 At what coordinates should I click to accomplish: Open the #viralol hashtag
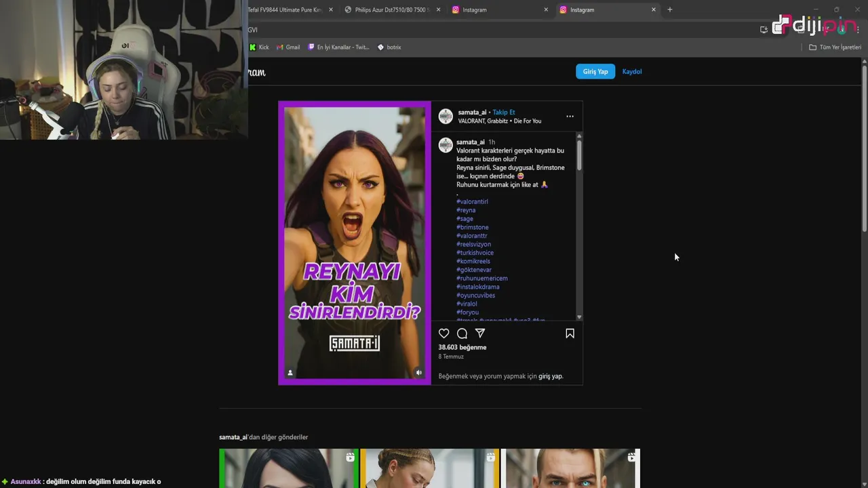[x=467, y=304]
